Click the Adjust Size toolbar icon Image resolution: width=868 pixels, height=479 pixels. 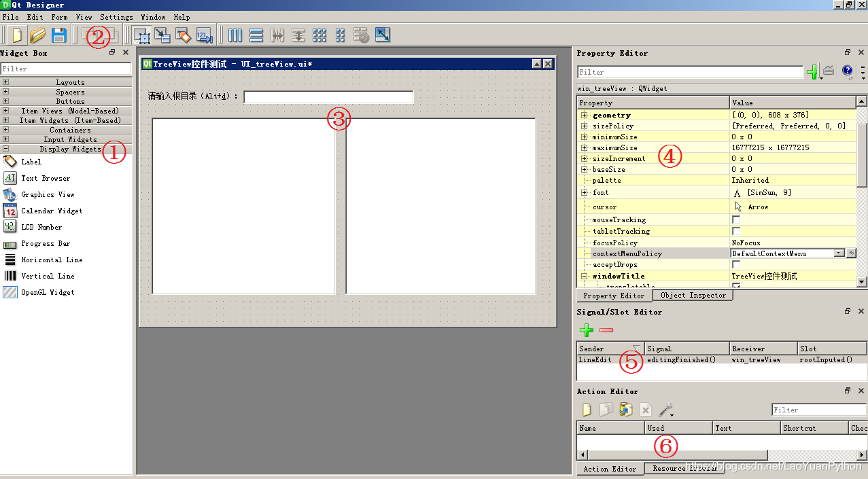(383, 35)
